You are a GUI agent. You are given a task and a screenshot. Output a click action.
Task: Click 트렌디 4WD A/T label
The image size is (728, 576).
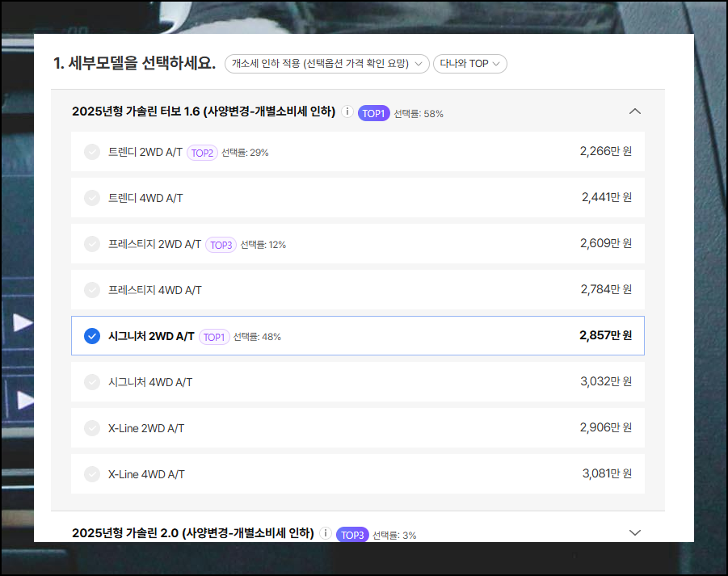(145, 198)
